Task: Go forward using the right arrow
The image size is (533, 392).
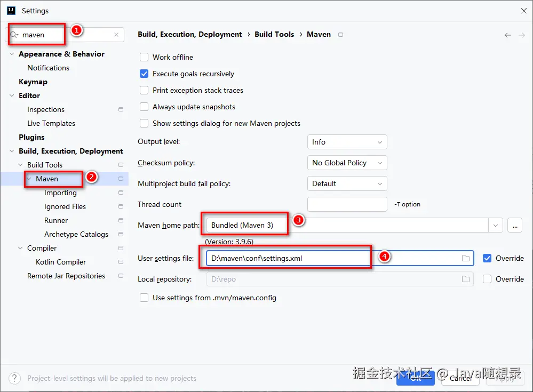Action: 522,35
